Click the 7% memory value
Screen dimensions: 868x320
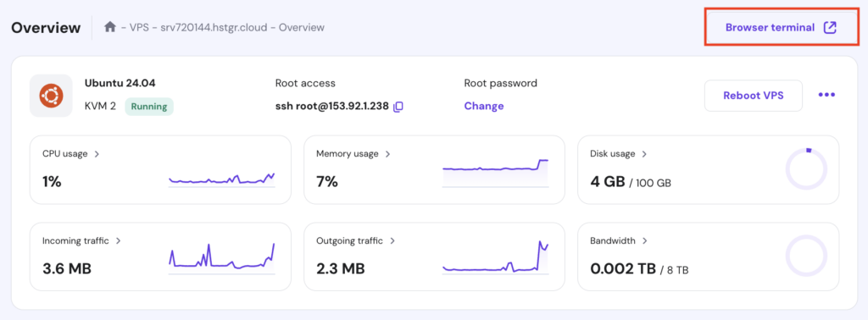pos(327,181)
